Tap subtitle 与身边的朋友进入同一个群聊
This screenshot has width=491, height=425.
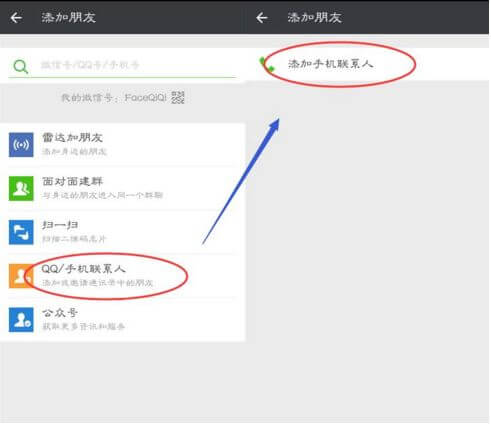pyautogui.click(x=102, y=195)
